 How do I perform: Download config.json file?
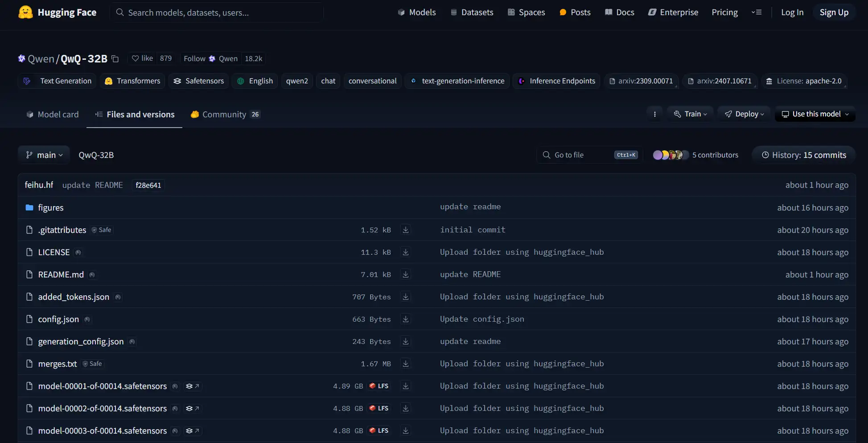point(406,319)
